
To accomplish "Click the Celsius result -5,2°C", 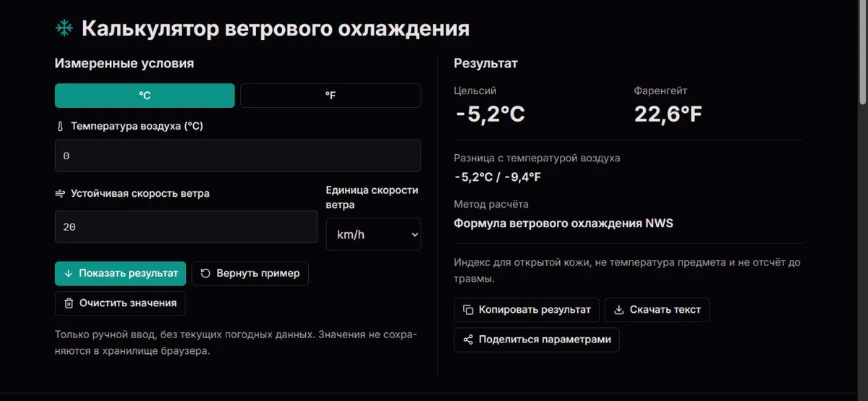I will tap(490, 114).
